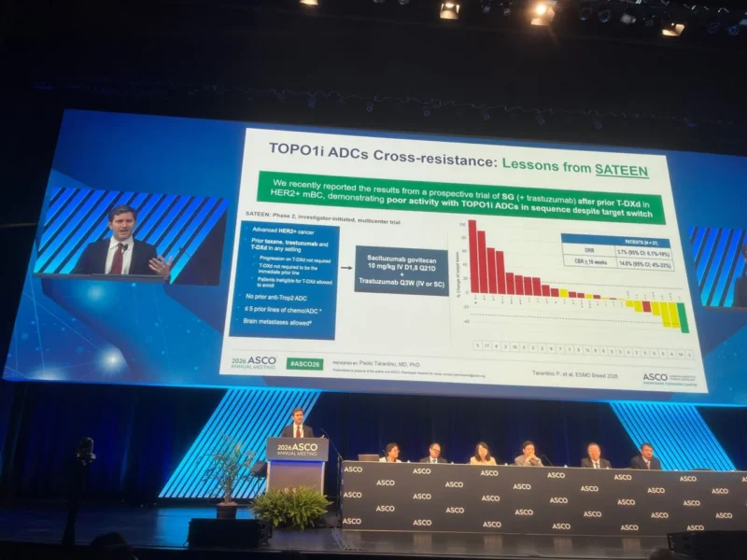The image size is (747, 560).
Task: Click the '2026 ASCO Annual Meeting' slide footer logo
Action: tap(253, 362)
